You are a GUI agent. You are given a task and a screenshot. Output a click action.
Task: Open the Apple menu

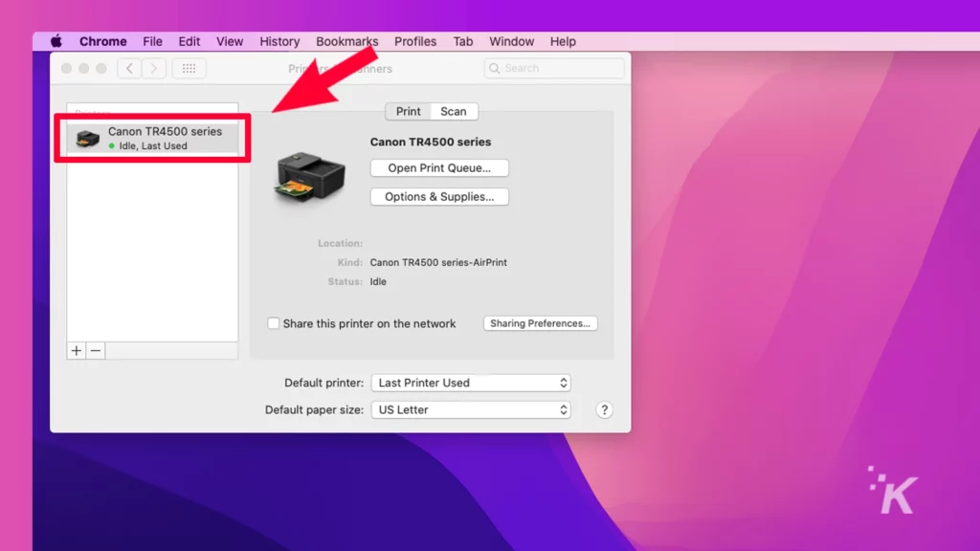(56, 41)
